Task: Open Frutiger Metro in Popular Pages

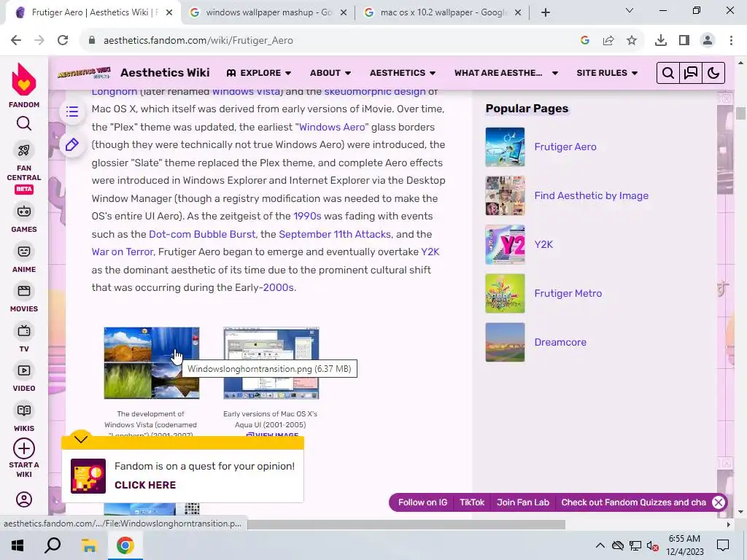Action: [x=568, y=293]
